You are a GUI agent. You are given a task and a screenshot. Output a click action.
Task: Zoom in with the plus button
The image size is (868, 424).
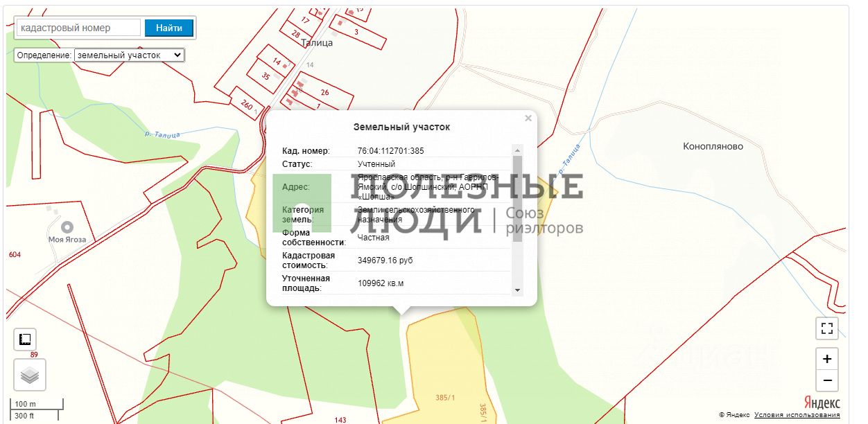tap(827, 359)
